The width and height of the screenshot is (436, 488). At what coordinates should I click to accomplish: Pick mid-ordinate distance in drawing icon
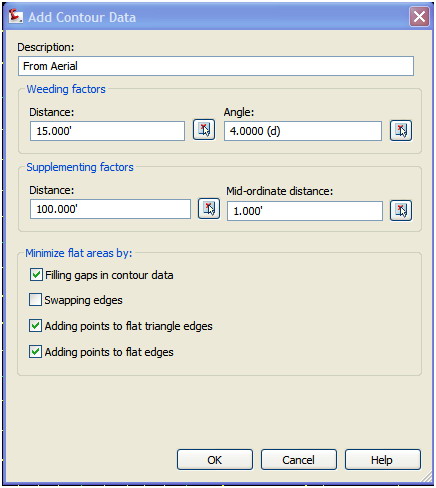click(401, 211)
